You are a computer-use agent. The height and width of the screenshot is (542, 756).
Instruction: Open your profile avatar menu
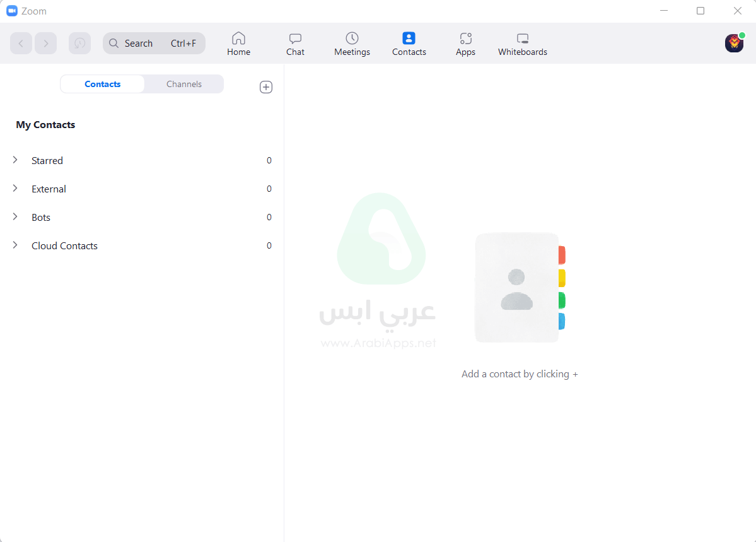[733, 43]
